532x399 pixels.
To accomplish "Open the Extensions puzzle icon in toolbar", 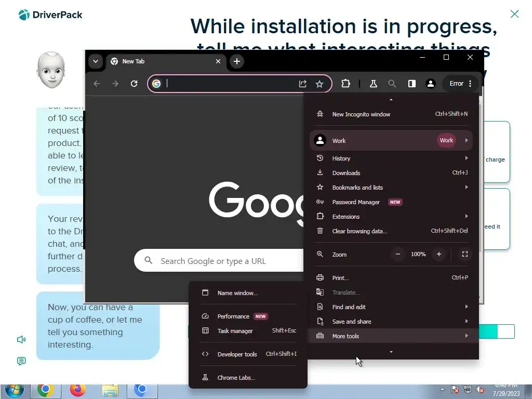I will (345, 84).
